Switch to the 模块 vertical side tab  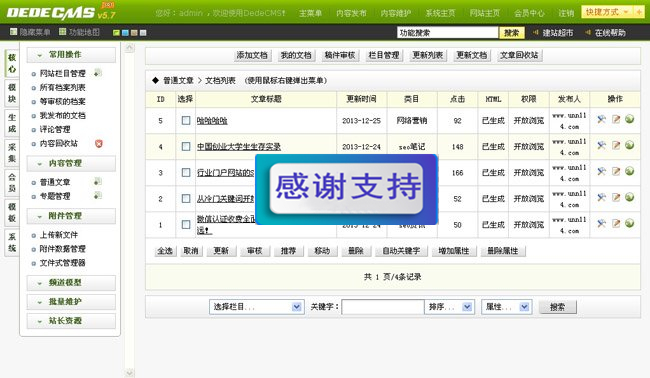point(12,93)
